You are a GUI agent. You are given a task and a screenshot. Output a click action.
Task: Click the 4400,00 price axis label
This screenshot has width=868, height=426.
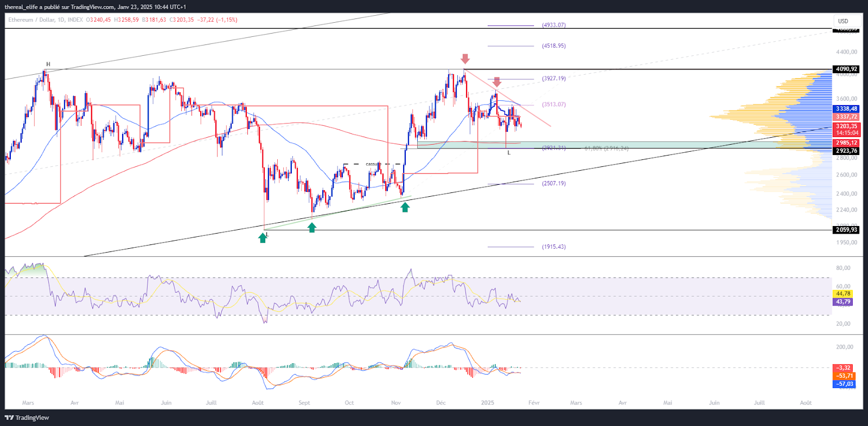pyautogui.click(x=846, y=52)
